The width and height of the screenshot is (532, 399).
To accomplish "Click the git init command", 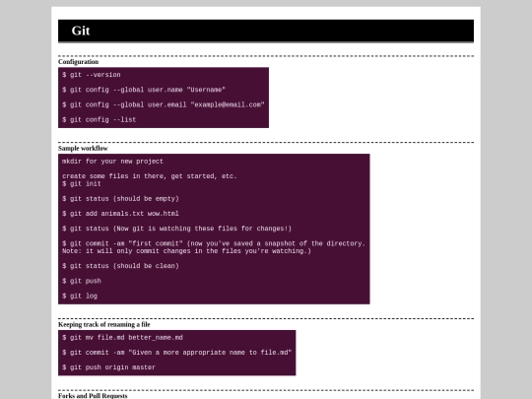I will coord(82,183).
